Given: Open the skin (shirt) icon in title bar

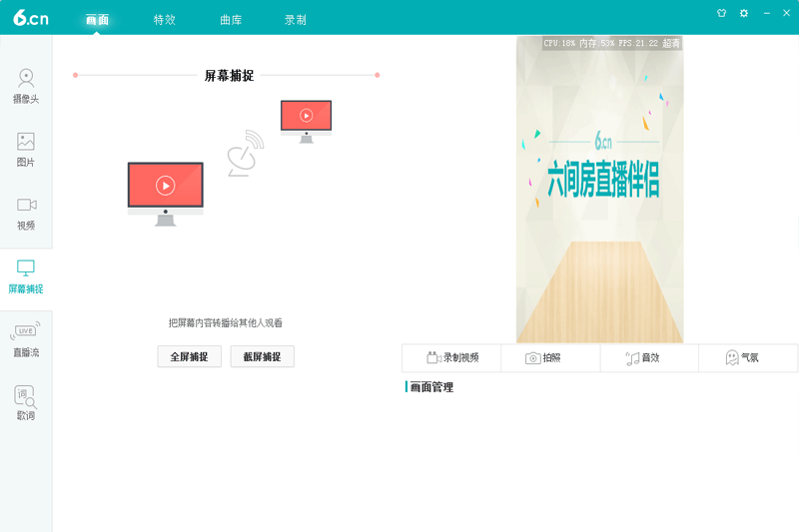Looking at the screenshot, I should point(721,13).
